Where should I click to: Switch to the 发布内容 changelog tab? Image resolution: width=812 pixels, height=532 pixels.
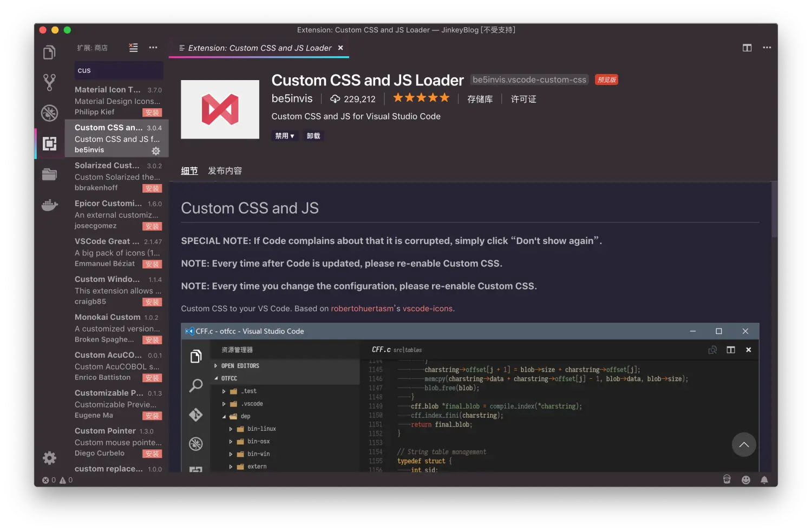(225, 171)
